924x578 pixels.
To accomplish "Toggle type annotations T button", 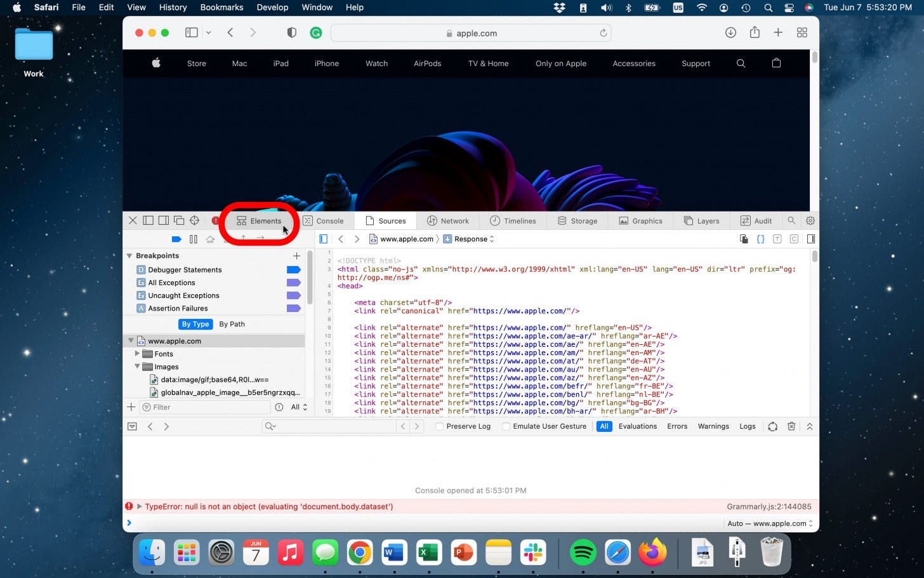I will [x=777, y=239].
